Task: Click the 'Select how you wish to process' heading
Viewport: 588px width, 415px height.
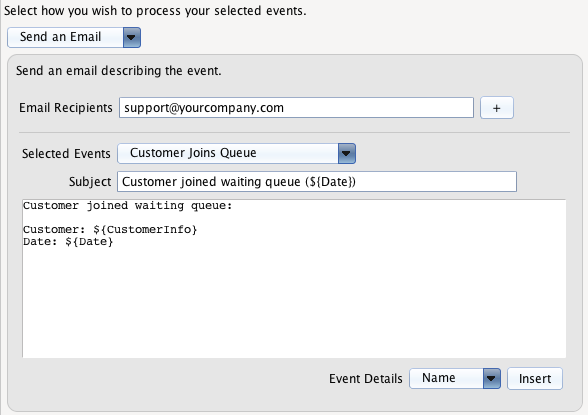Action: tap(155, 11)
